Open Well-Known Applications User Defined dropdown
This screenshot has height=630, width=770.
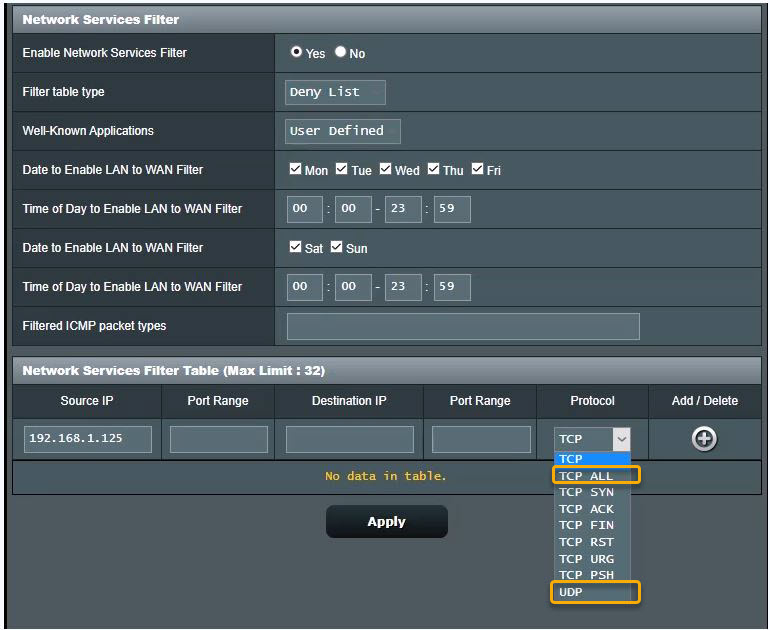coord(343,131)
